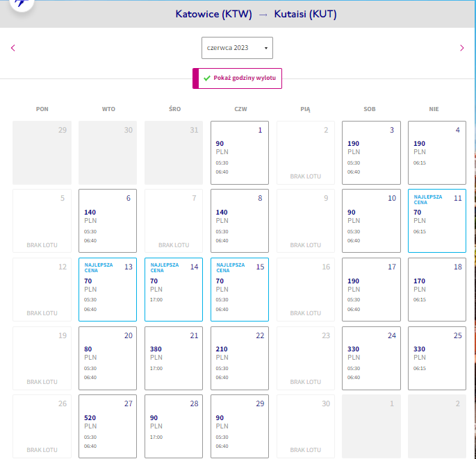Go to previous month with left arrow
Screen dimensions: 476x459
[x=13, y=48]
